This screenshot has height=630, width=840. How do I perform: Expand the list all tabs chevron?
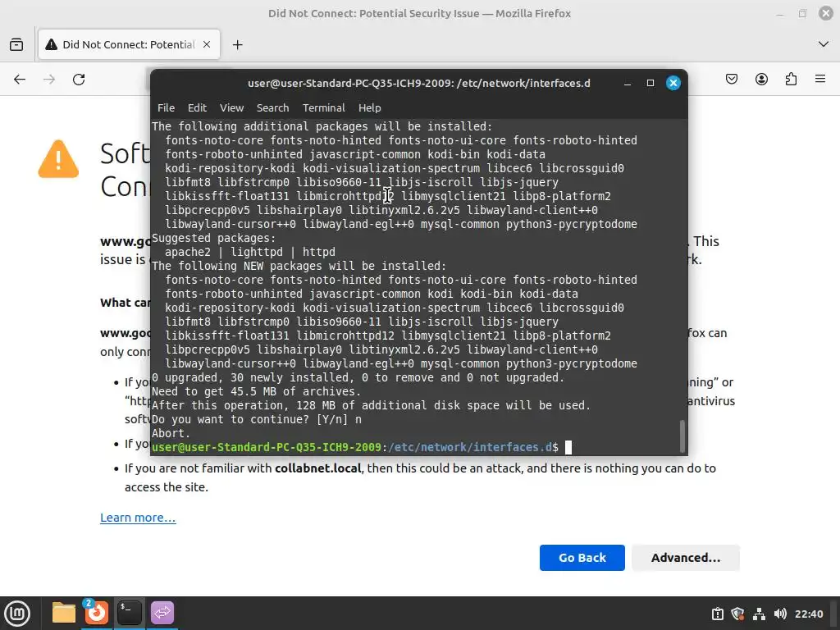click(x=824, y=44)
